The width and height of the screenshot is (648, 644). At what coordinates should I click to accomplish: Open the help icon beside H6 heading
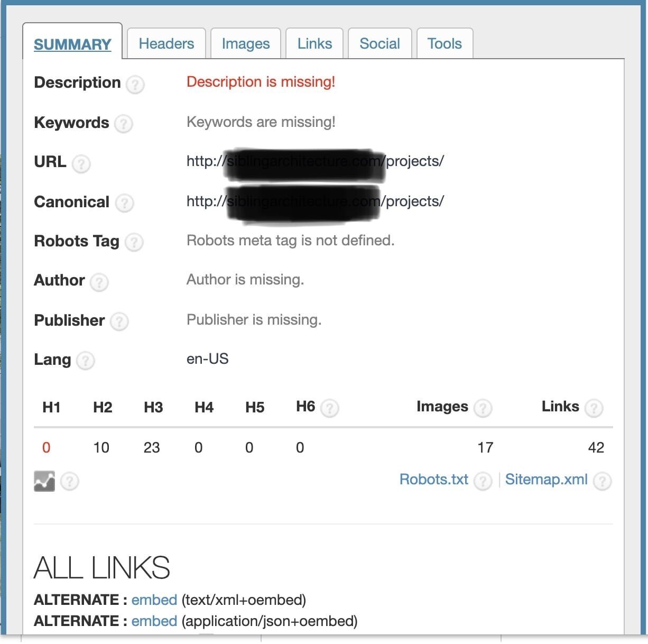329,408
